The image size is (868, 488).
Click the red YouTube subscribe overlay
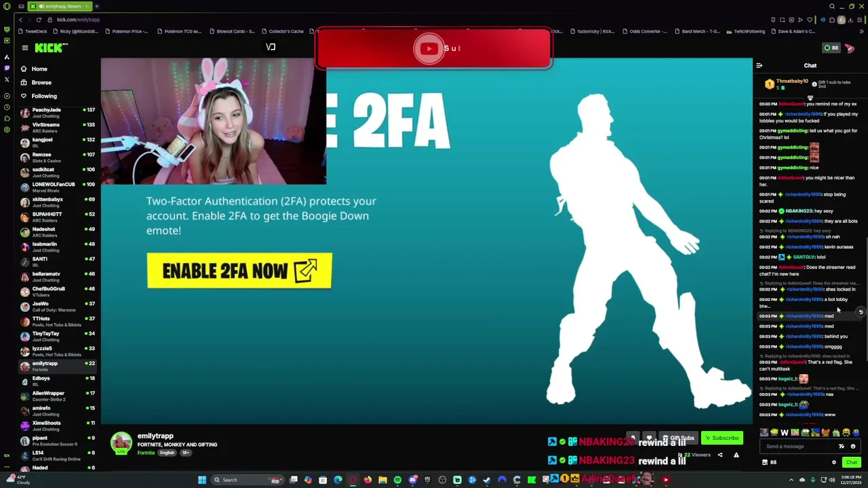[x=434, y=49]
